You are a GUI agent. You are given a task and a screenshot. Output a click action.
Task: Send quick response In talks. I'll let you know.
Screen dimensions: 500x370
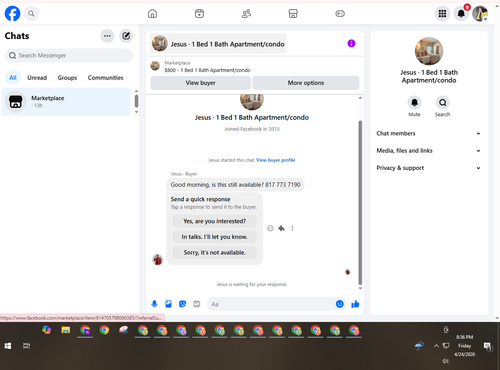[214, 237]
